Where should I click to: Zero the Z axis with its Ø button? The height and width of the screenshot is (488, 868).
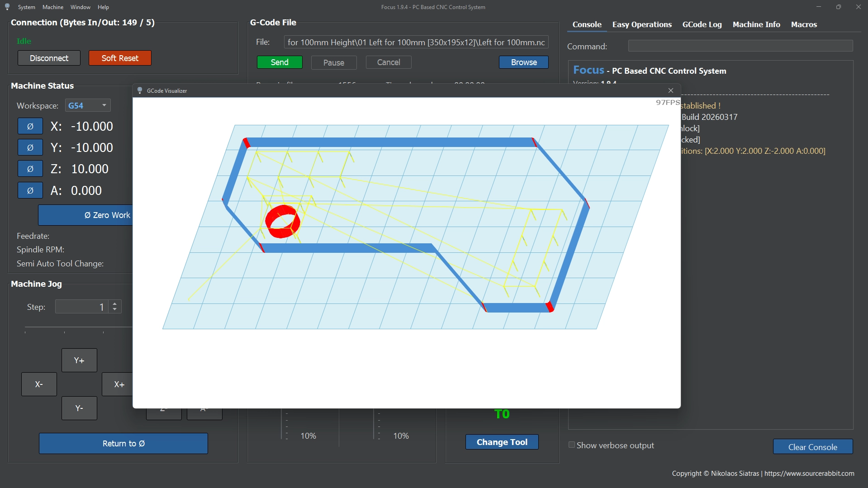(x=30, y=169)
